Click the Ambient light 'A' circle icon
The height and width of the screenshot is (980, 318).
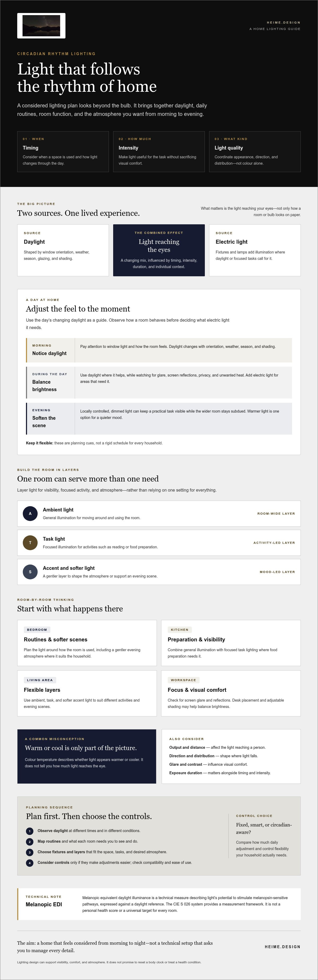click(x=30, y=513)
